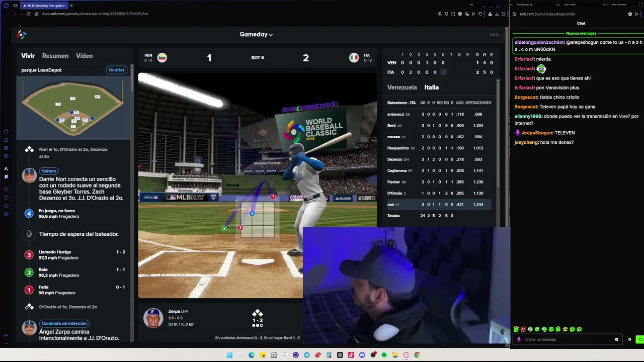Click the chat message input field
Screen dimensions: 644x362
[x=567, y=339]
